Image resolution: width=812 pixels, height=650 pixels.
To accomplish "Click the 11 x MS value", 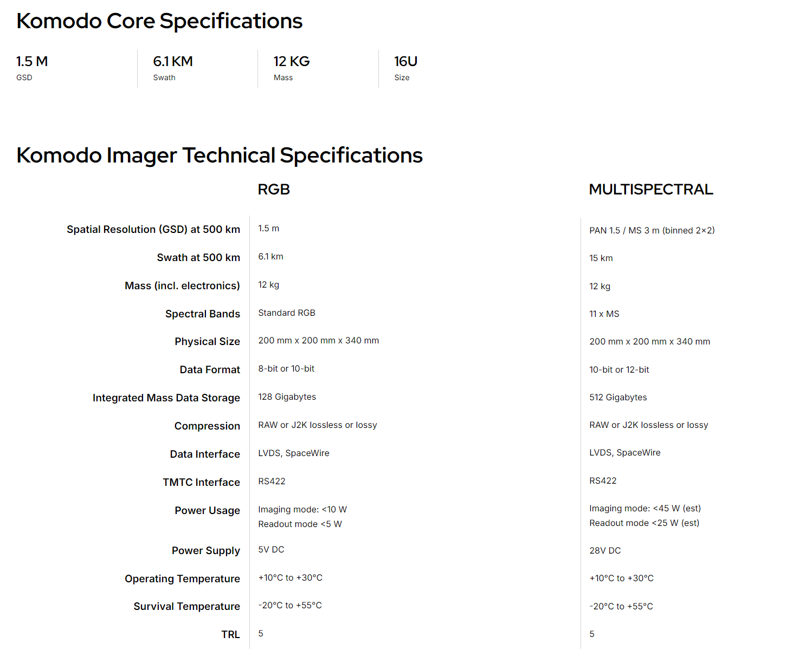I will (604, 314).
